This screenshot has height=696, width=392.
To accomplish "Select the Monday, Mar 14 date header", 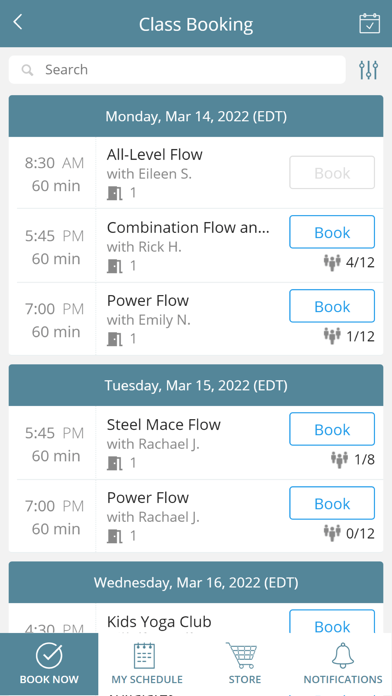I will pos(196,116).
